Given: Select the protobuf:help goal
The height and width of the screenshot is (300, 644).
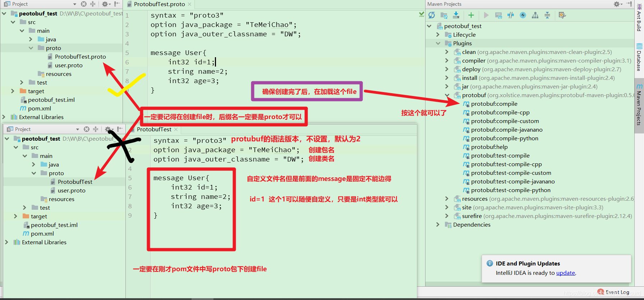Looking at the screenshot, I should pyautogui.click(x=489, y=147).
